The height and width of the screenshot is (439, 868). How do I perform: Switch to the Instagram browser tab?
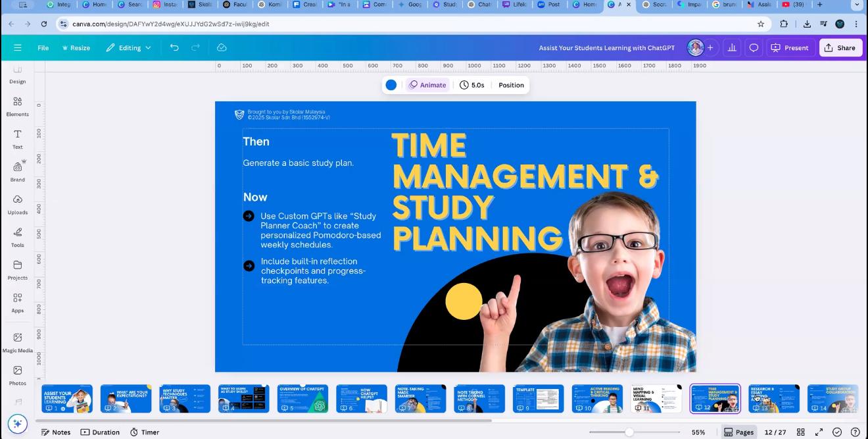tap(166, 4)
